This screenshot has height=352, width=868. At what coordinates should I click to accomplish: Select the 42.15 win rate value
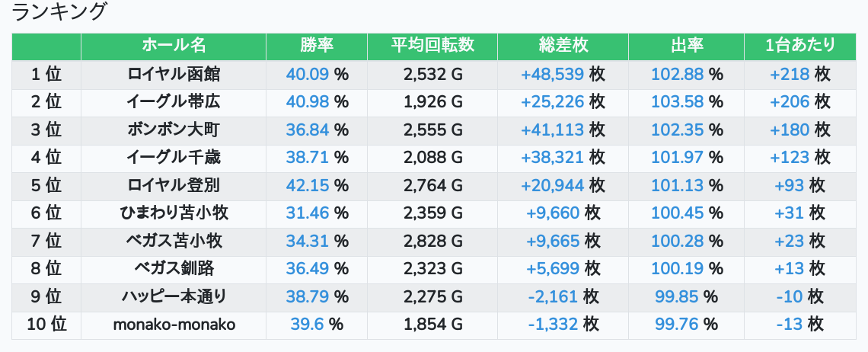tap(308, 186)
